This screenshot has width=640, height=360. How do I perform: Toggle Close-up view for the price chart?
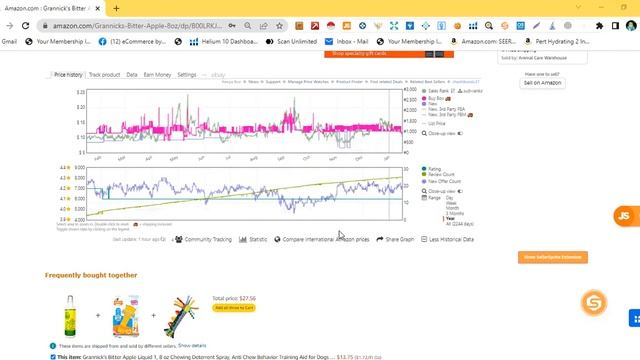click(x=442, y=133)
